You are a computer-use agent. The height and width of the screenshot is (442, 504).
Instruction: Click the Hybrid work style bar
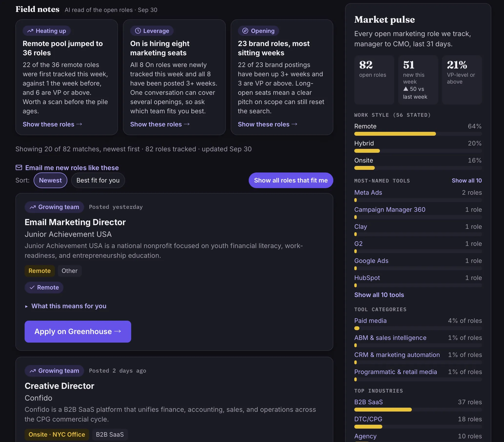418,151
